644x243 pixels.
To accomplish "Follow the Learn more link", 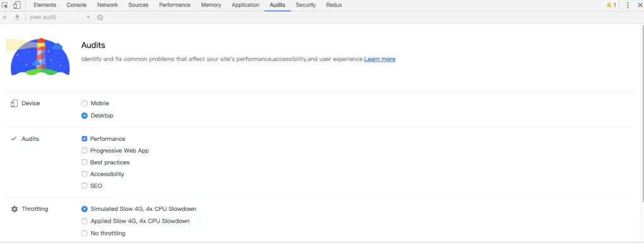I will [x=379, y=59].
